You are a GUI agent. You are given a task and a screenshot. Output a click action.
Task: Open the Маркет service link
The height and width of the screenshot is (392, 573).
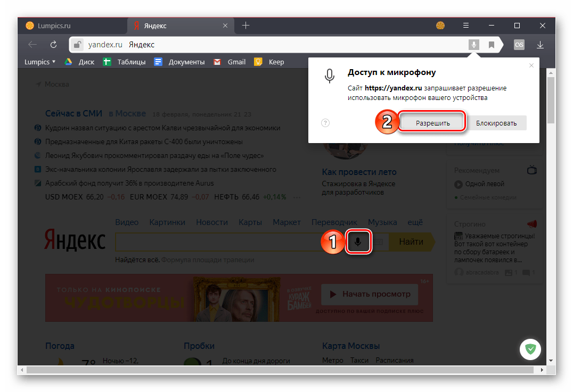point(286,222)
